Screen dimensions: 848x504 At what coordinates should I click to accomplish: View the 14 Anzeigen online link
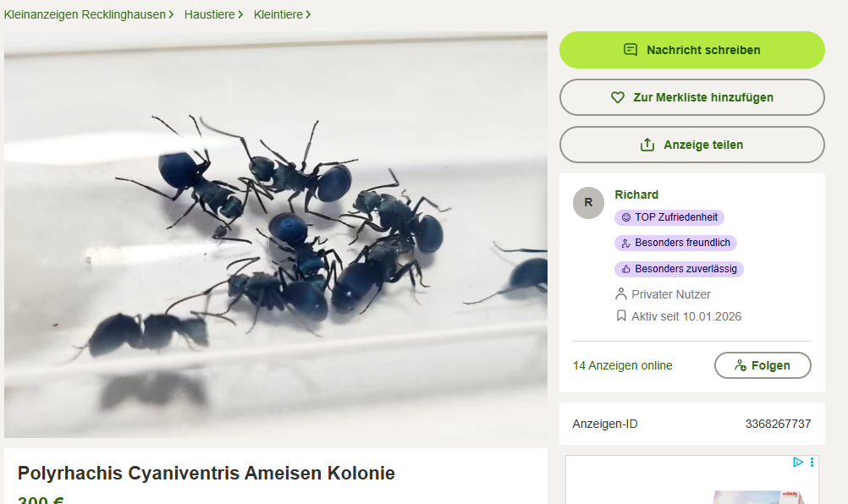point(623,365)
